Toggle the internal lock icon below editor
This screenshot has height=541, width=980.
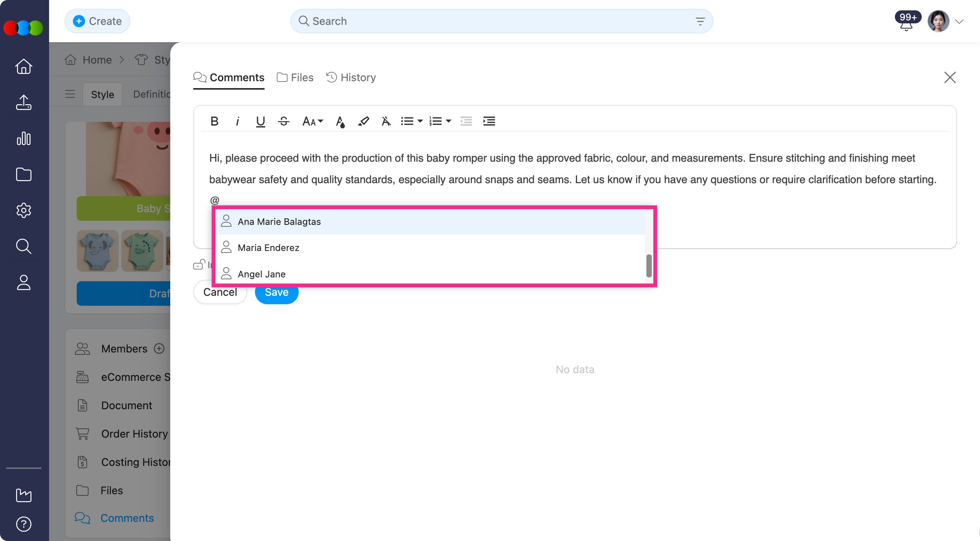[x=199, y=265]
